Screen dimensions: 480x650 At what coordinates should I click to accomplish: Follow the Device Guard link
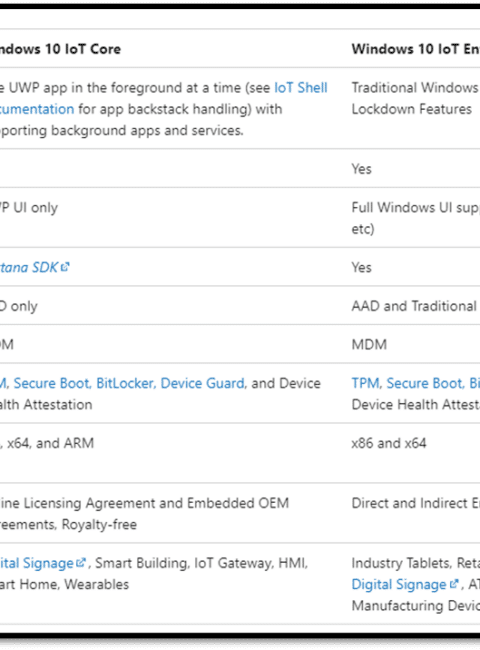203,383
